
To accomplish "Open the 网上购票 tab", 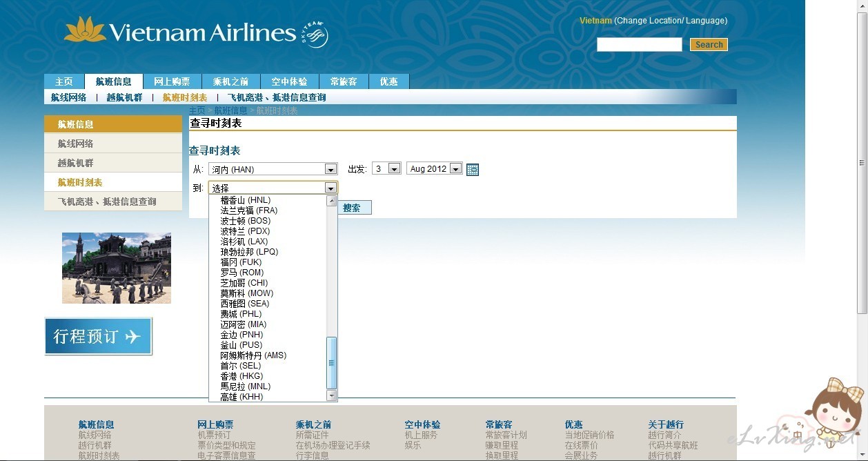I will click(x=172, y=81).
